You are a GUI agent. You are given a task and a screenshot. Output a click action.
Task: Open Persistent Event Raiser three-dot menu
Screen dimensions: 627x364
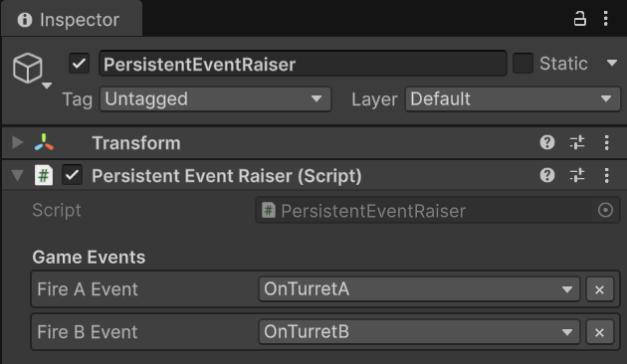tap(607, 175)
